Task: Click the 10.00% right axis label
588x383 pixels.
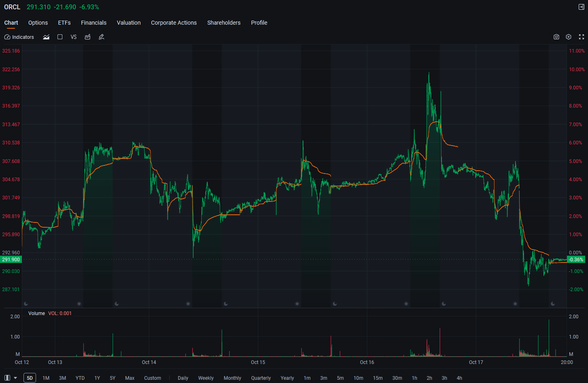Action: pos(577,70)
